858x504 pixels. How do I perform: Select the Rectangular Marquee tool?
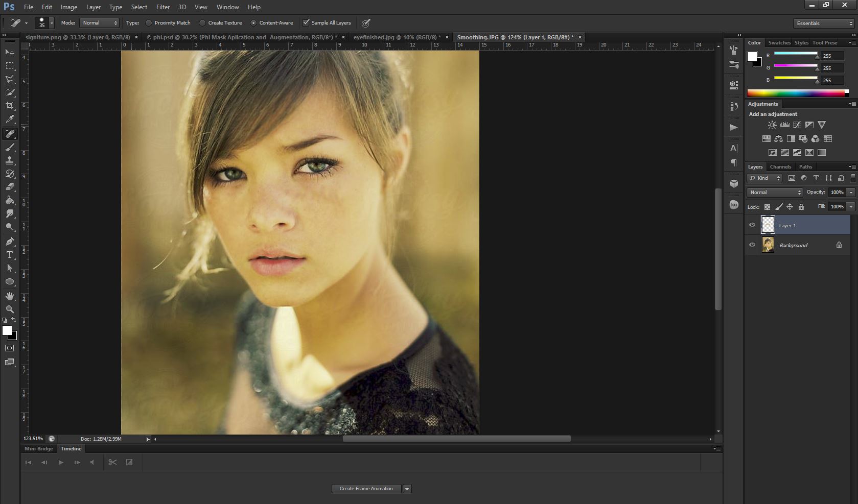(x=10, y=66)
